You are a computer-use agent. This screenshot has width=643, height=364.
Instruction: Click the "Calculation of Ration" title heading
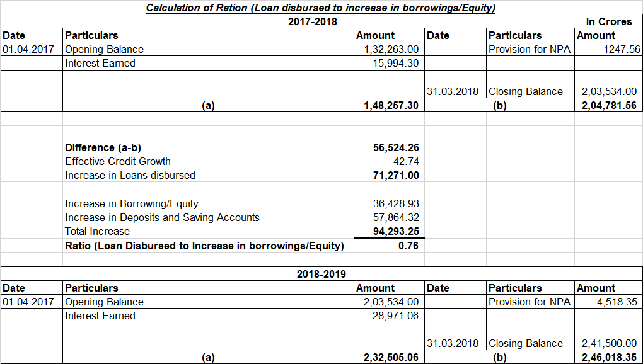point(320,8)
